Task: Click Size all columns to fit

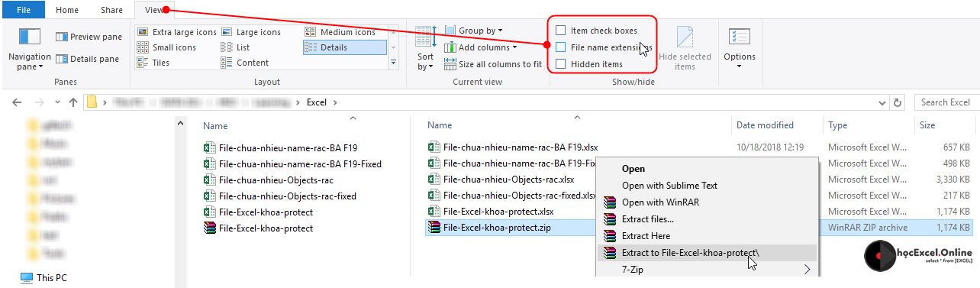Action: [494, 64]
